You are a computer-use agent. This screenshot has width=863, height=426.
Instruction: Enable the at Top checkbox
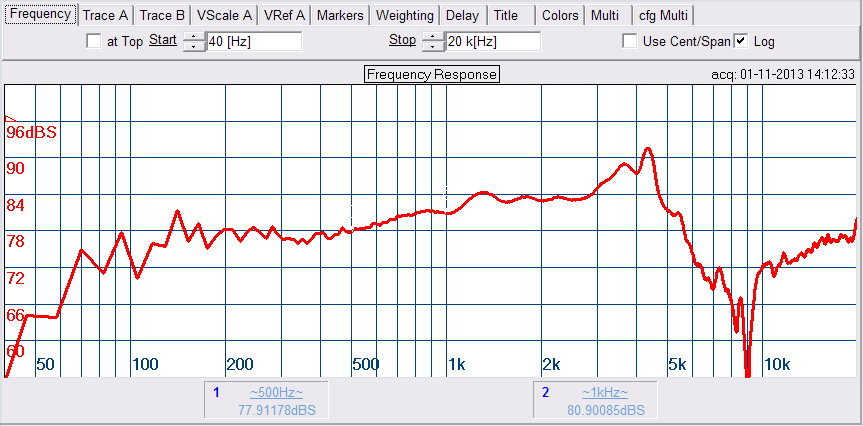coord(94,41)
